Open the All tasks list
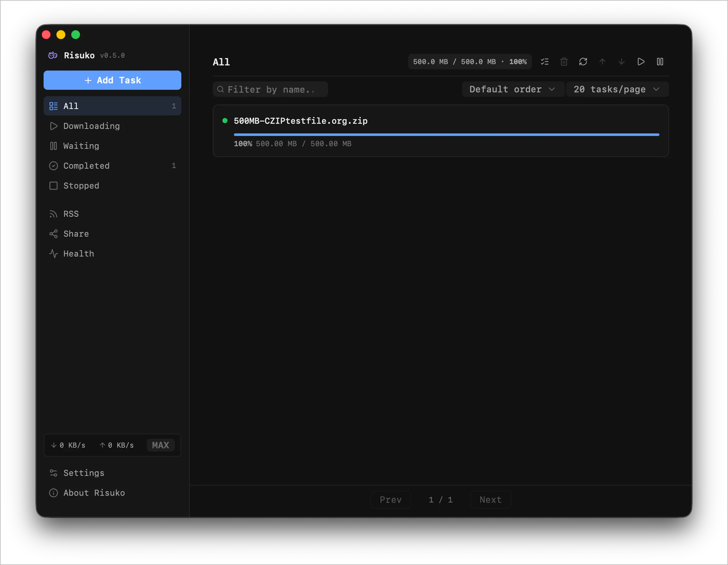The image size is (728, 565). coord(112,106)
